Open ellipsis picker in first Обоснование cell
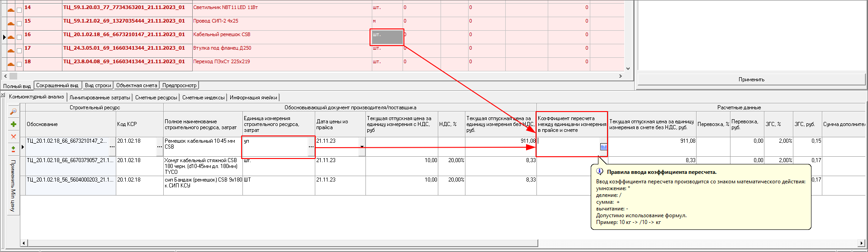868x252 pixels. tap(112, 147)
